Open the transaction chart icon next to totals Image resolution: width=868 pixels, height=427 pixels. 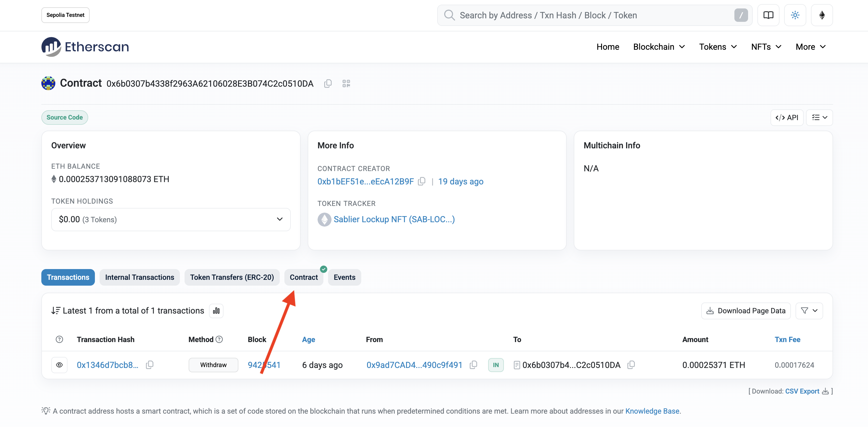[216, 310]
